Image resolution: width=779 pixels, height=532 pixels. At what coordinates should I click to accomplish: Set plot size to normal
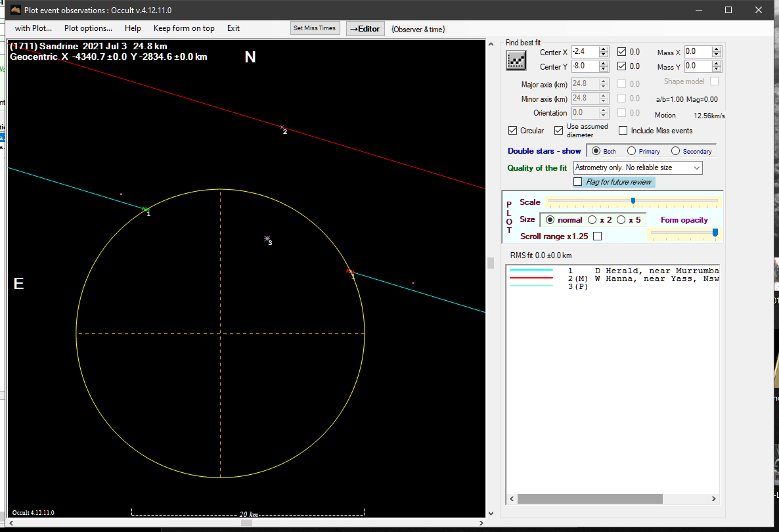click(550, 219)
